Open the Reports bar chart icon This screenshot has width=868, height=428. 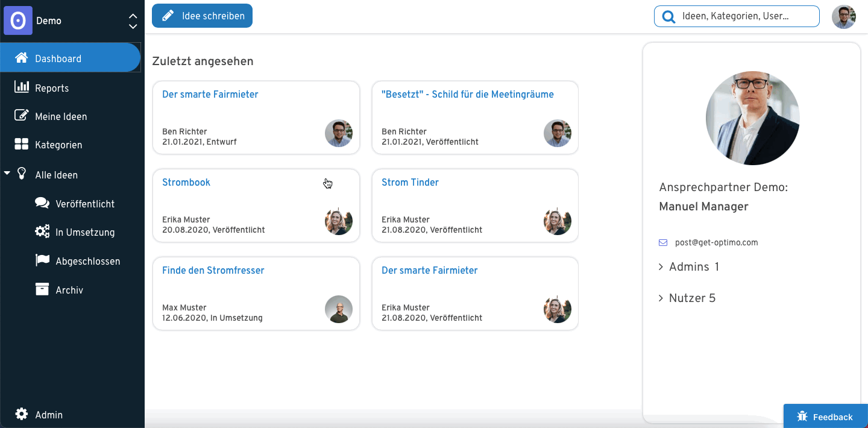point(22,87)
